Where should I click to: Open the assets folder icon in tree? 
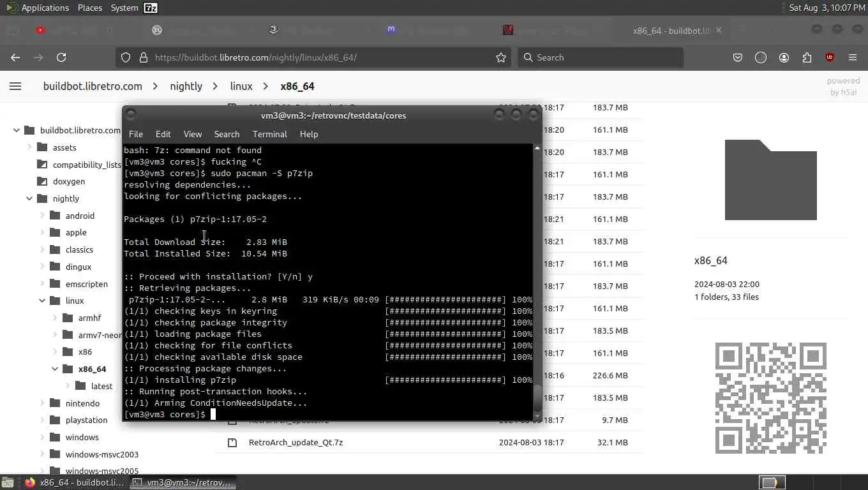click(x=42, y=147)
